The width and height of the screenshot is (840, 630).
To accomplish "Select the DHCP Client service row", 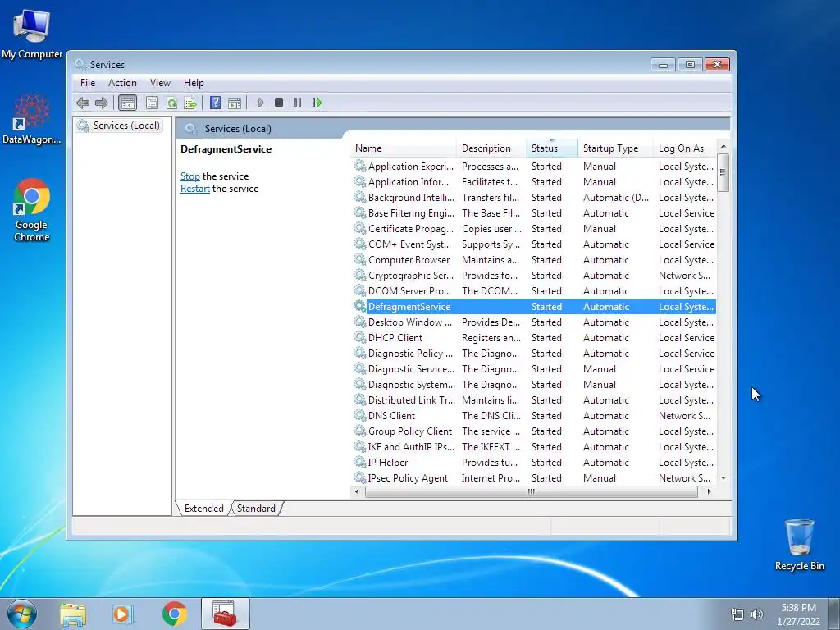I will (x=534, y=337).
